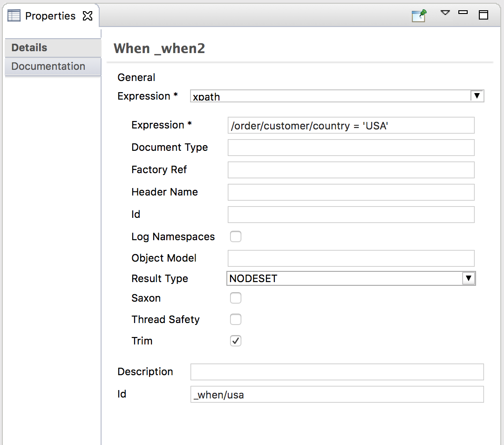504x445 pixels.
Task: Enable the Log Namespaces checkbox
Action: (x=236, y=236)
